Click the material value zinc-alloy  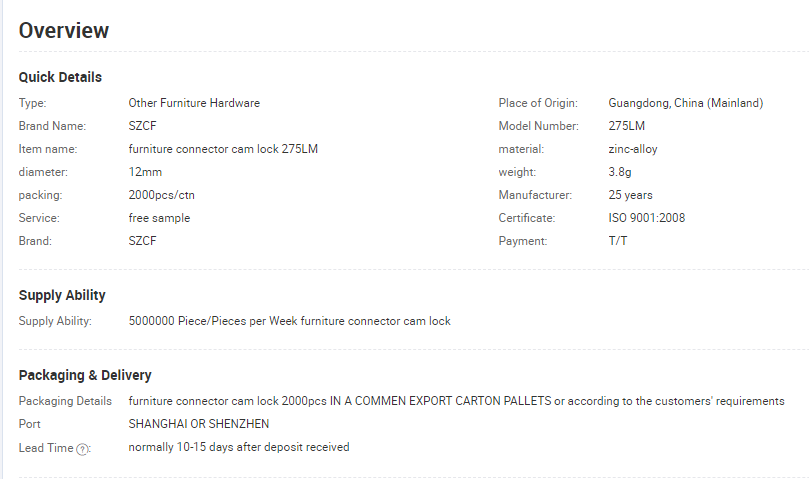point(633,149)
